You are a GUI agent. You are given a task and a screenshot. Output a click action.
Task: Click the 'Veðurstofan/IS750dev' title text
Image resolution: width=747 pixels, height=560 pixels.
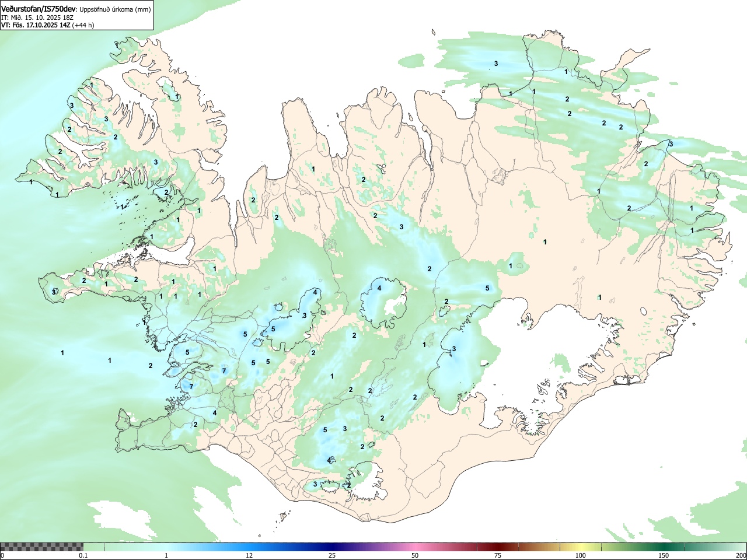39,8
